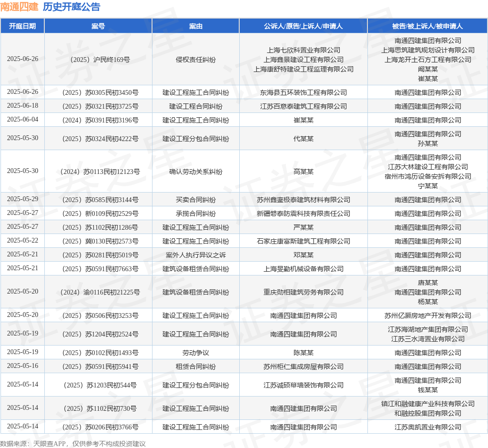Click the date 2025-05-16
Screen dimensions: 488x448
pyautogui.click(x=22, y=366)
